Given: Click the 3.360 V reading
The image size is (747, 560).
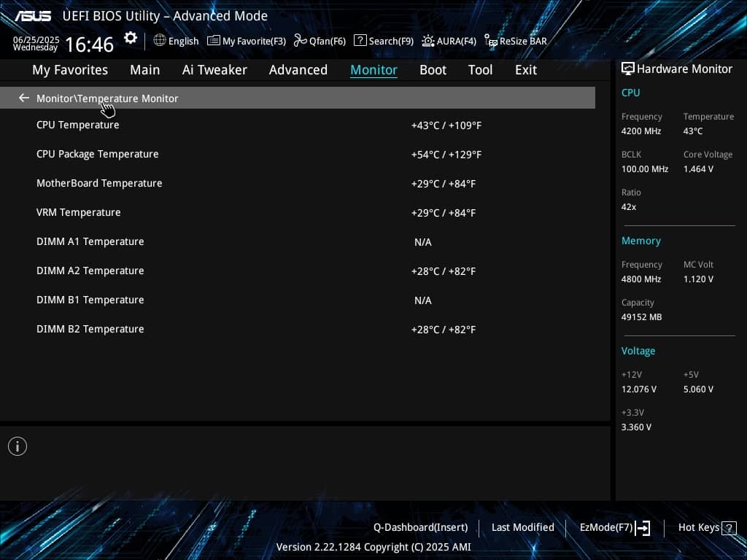Looking at the screenshot, I should [636, 427].
